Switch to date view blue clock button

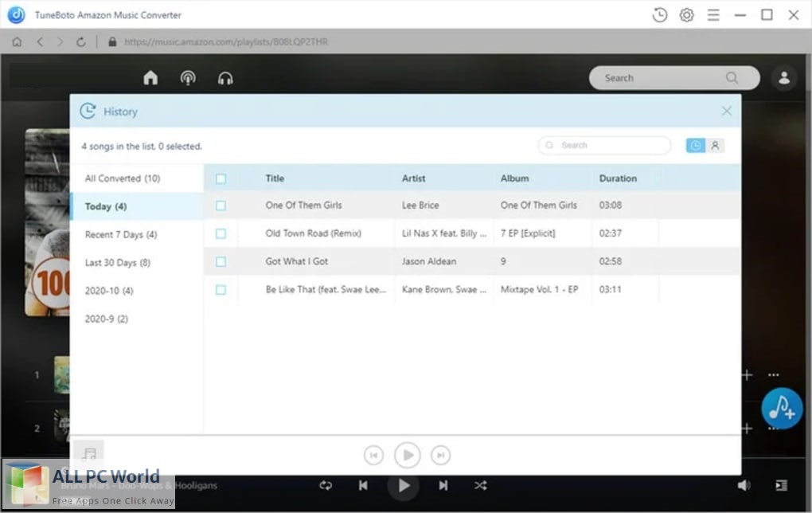(696, 146)
